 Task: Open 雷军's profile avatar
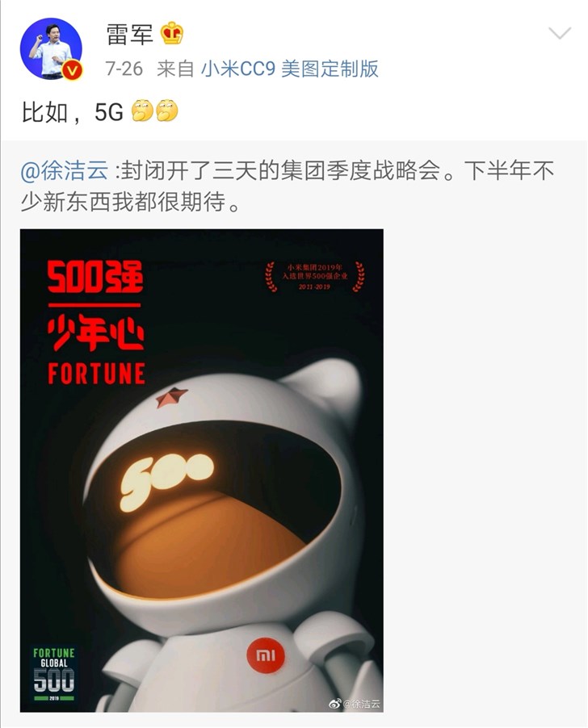pos(51,49)
